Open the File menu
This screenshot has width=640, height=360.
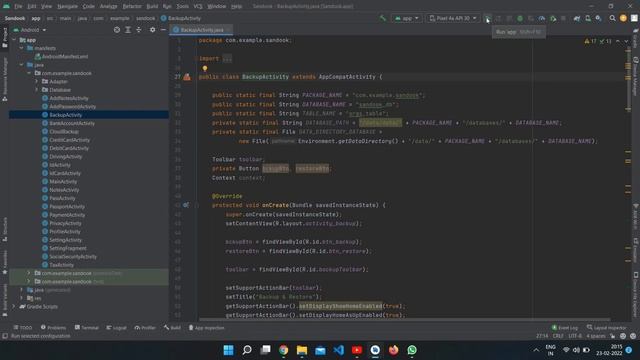(x=18, y=7)
